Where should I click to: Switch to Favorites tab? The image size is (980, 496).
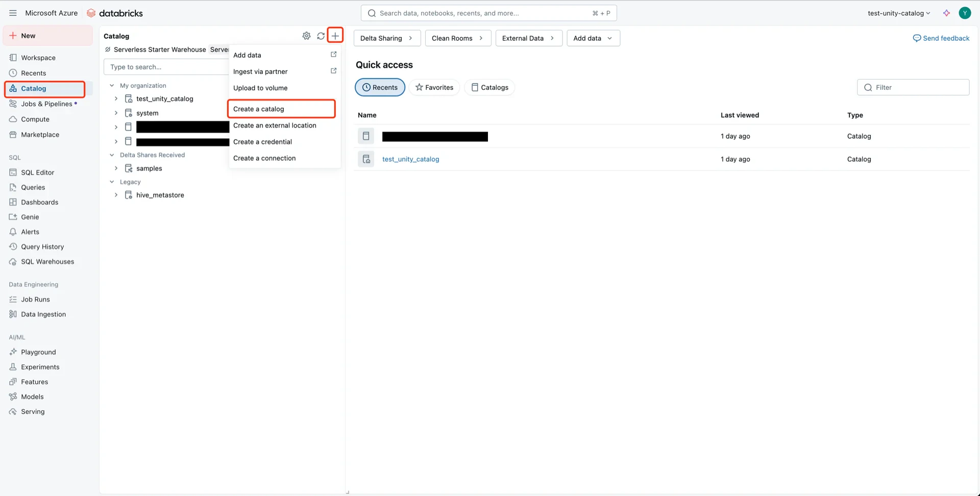434,87
